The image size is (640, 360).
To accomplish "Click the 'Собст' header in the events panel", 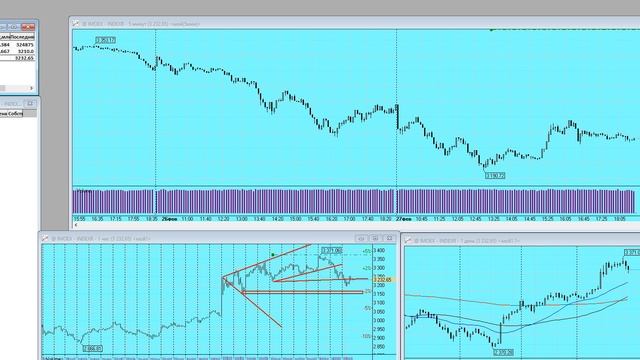I will click(16, 113).
